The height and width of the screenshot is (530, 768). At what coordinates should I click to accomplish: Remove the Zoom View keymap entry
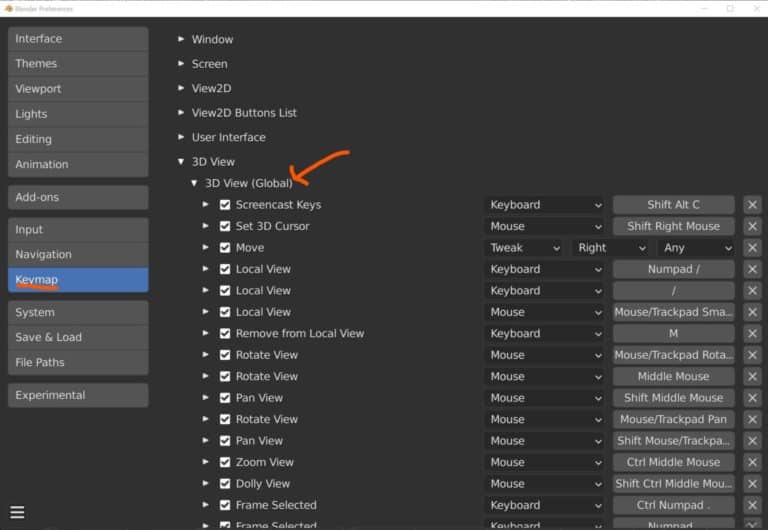(752, 462)
